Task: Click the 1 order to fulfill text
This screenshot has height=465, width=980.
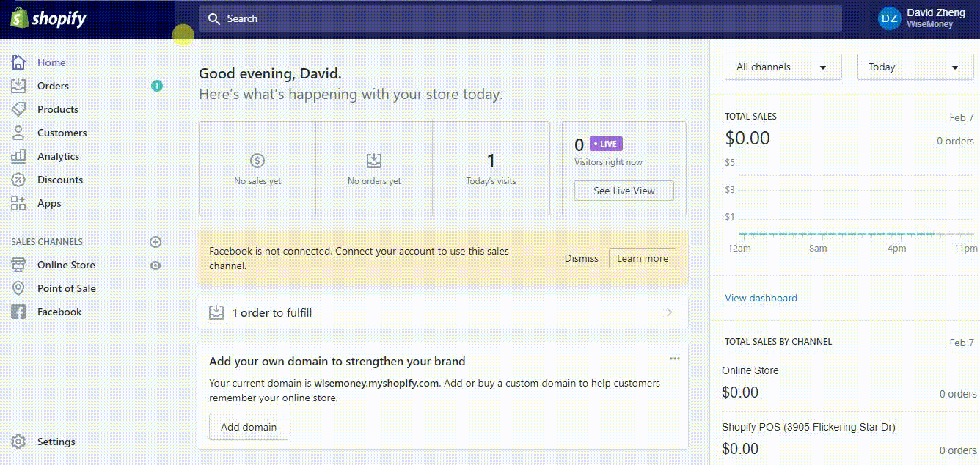Action: [x=272, y=312]
